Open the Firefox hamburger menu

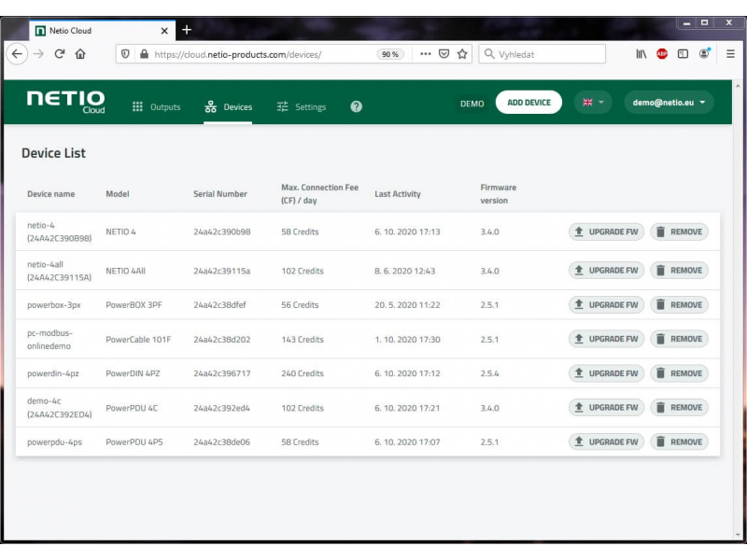[730, 54]
